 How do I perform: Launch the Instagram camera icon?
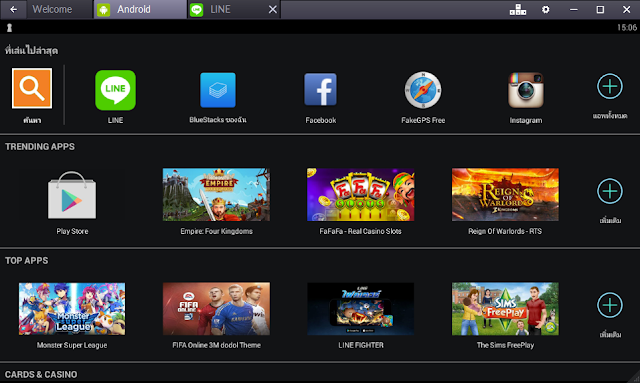(x=526, y=90)
